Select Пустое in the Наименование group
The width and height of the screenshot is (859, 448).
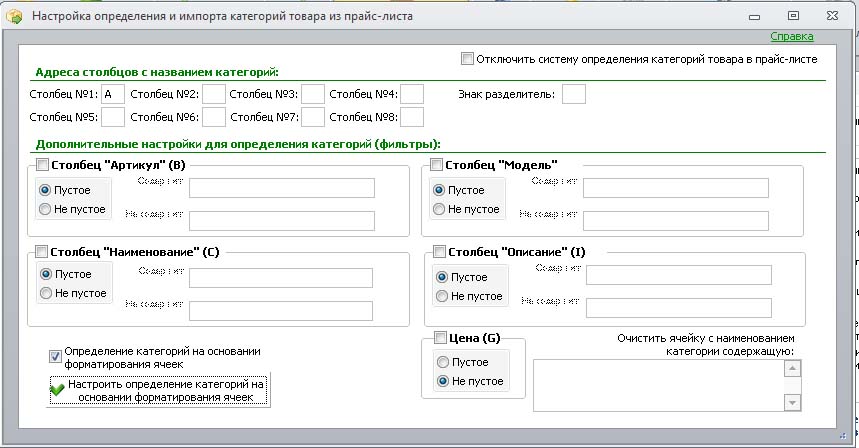click(x=46, y=274)
